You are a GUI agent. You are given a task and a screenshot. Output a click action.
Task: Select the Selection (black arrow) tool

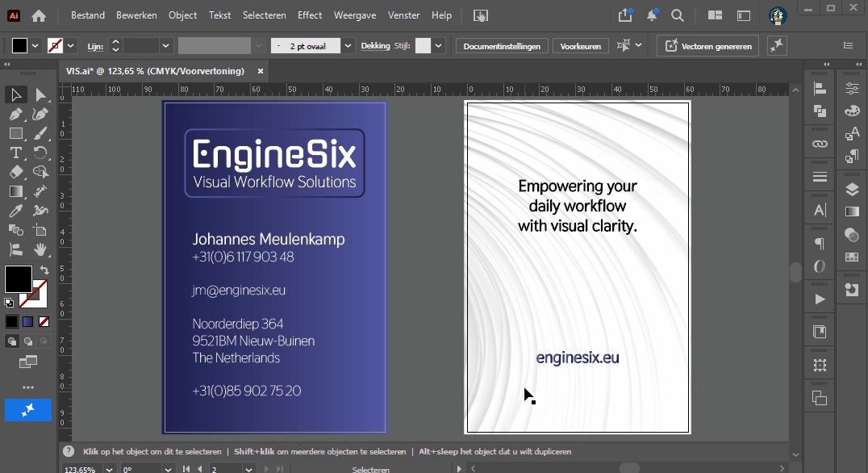15,94
